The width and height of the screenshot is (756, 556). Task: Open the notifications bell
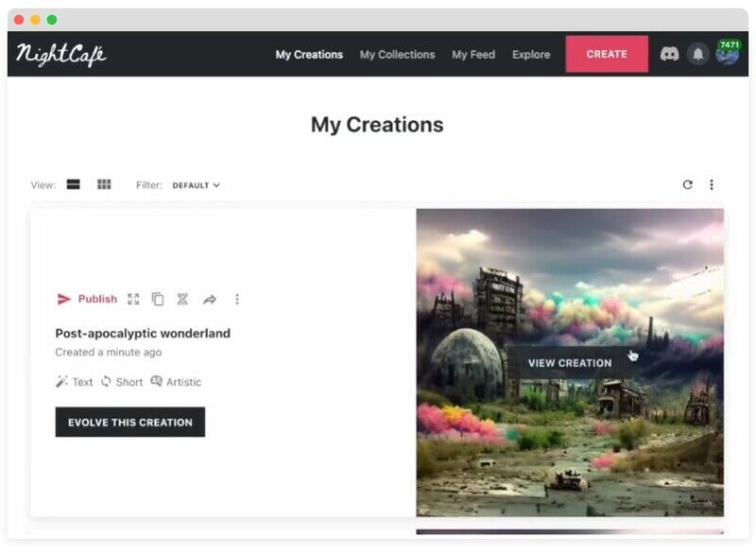click(697, 54)
